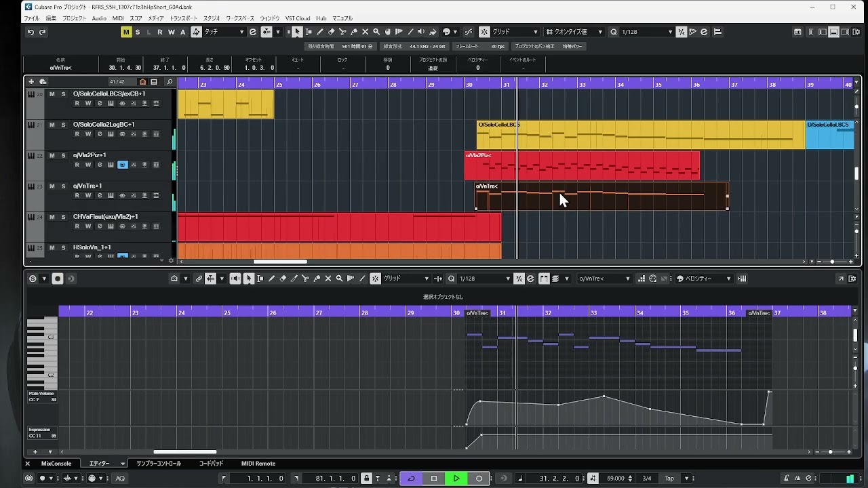Open the key editor quantize dropdown 1/128
The image size is (868, 488).
485,279
